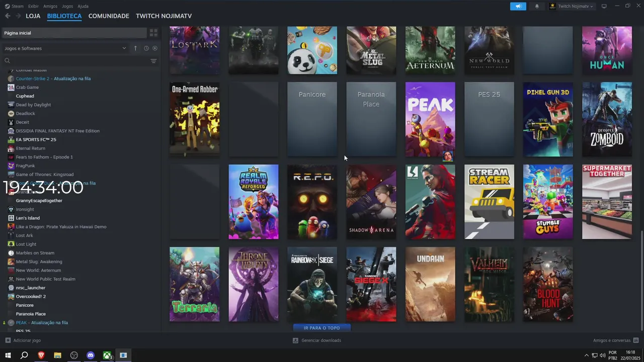
Task: Click Adicionar jogo
Action: click(x=23, y=340)
